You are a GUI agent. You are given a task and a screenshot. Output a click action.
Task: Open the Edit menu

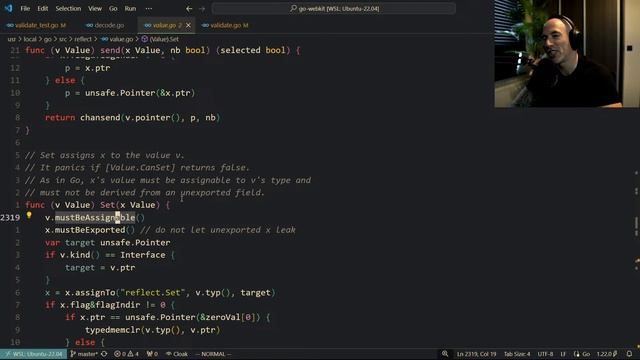(x=42, y=9)
